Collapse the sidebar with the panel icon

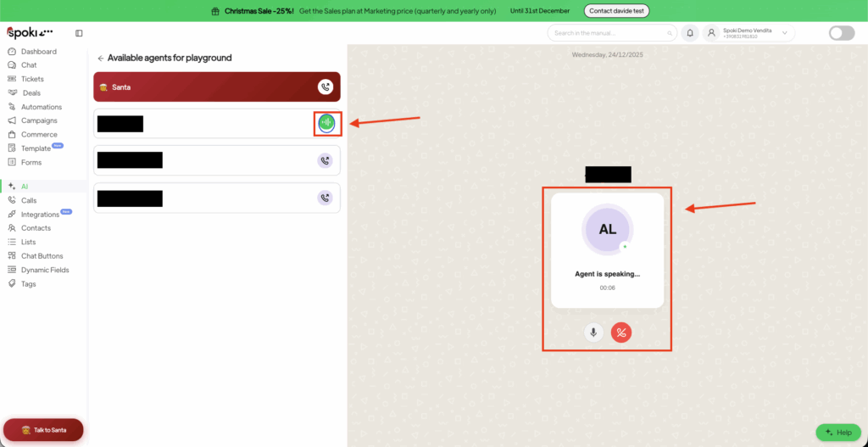pyautogui.click(x=79, y=33)
